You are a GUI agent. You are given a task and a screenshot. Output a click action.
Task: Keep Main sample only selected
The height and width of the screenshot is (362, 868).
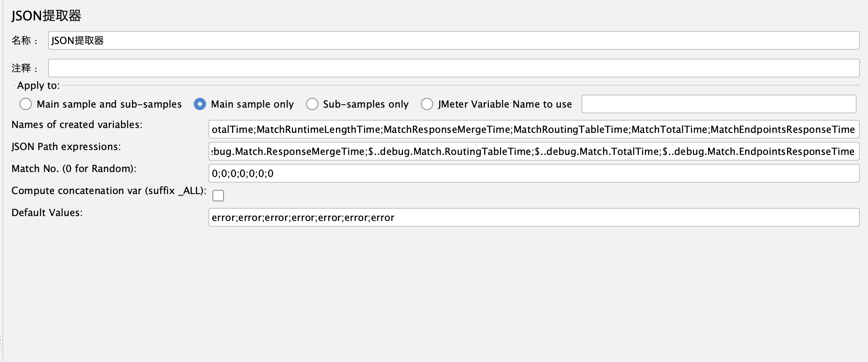199,104
